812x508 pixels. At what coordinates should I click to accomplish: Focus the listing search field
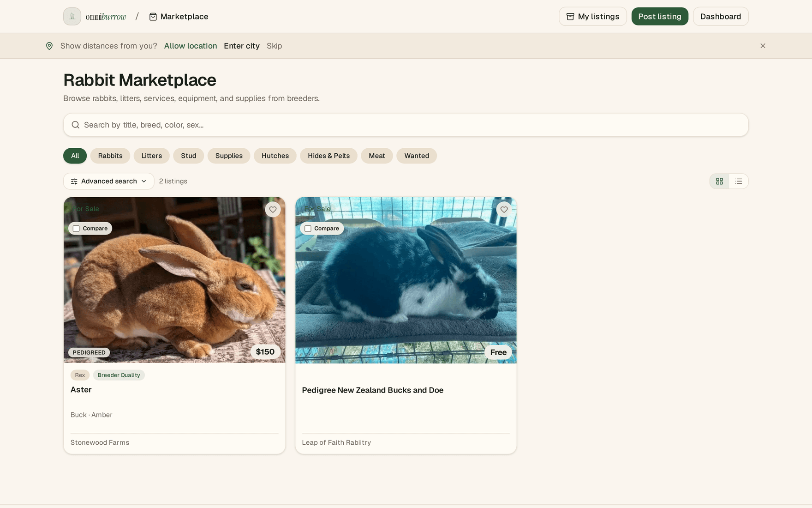click(406, 125)
